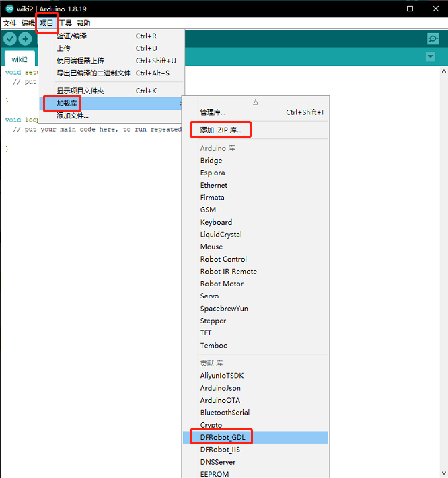Open the 文件 menu
Screen dimensions: 448x478
pyautogui.click(x=10, y=23)
